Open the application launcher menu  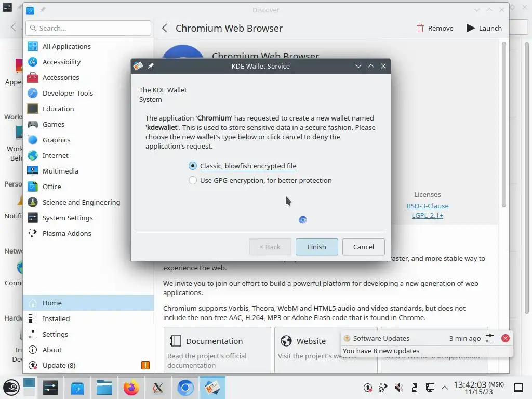tap(11, 388)
